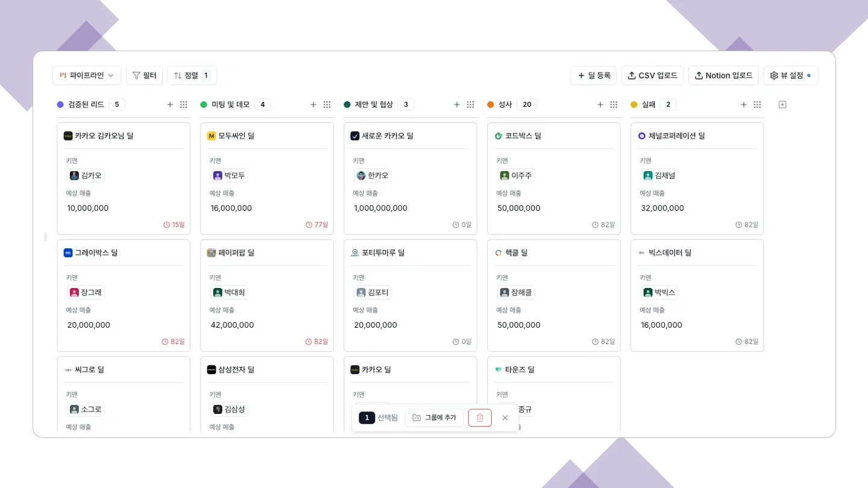Open key person chip 김카오
Screen dimensions: 868x488
click(86, 176)
